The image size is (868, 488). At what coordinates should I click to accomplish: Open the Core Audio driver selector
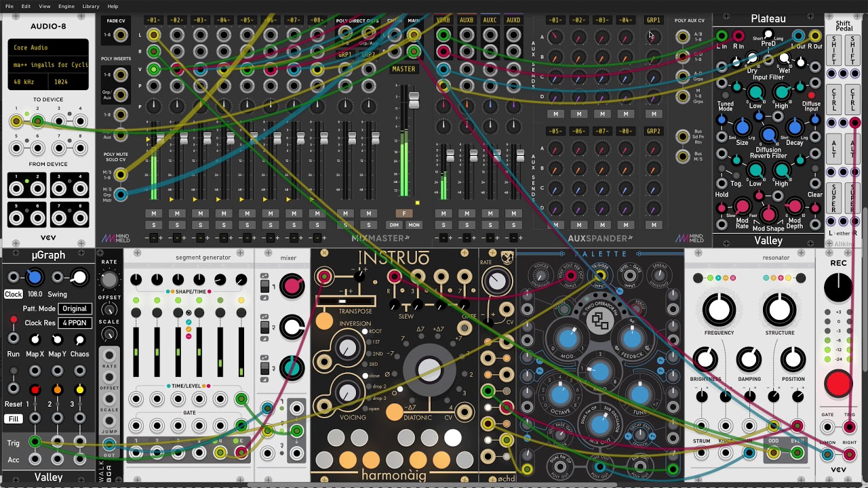pyautogui.click(x=48, y=48)
